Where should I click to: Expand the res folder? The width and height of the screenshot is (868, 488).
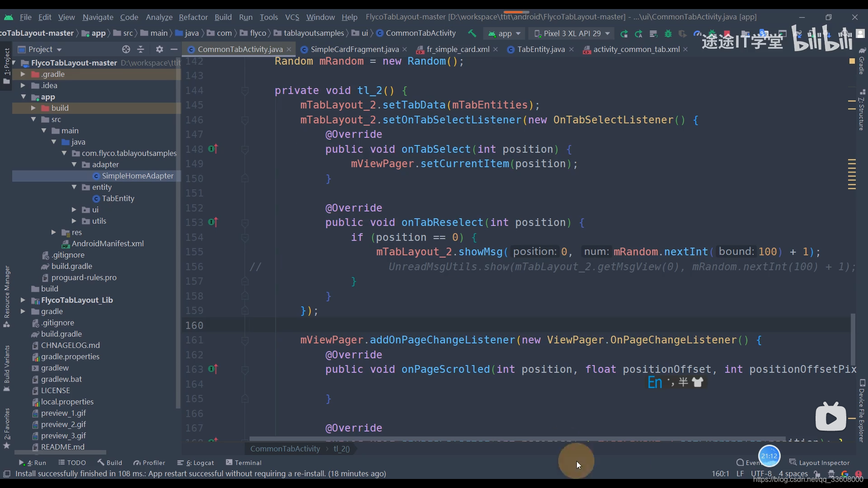coord(54,232)
